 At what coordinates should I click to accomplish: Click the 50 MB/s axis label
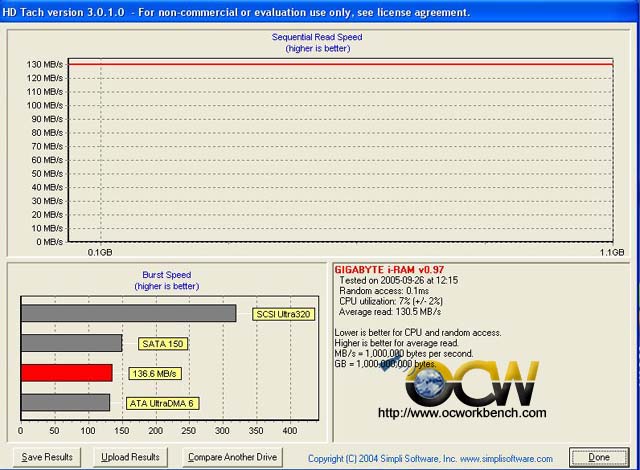47,173
